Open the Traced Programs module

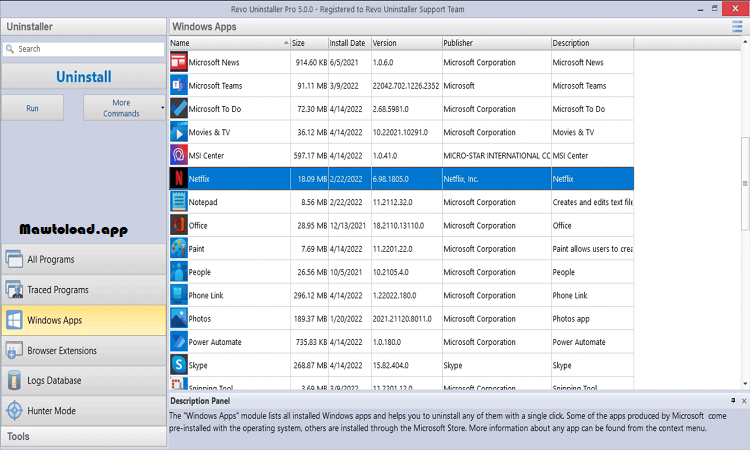coord(84,290)
